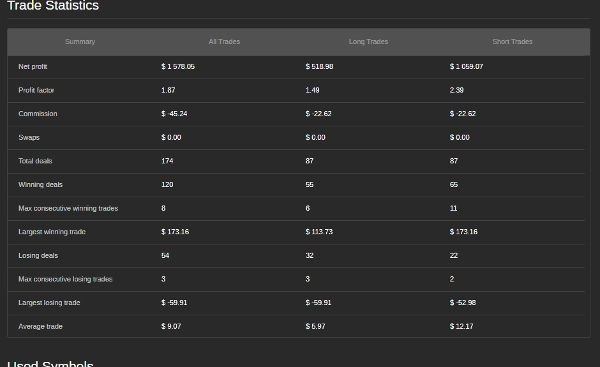
Task: Click Long Trades profit factor 1.49
Action: pyautogui.click(x=312, y=90)
